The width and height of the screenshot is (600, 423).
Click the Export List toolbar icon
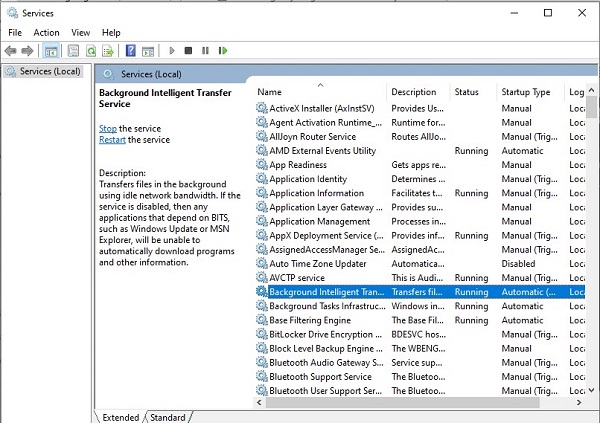click(108, 50)
